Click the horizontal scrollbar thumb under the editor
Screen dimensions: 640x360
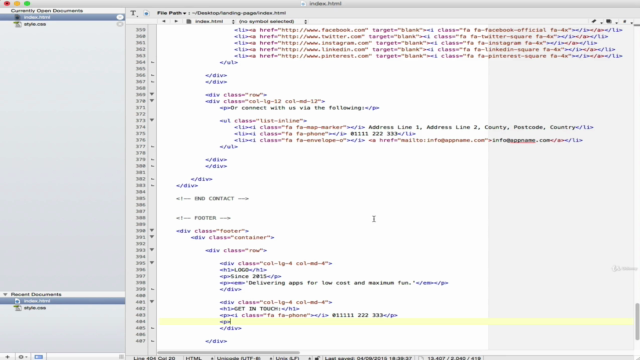tap(228, 352)
